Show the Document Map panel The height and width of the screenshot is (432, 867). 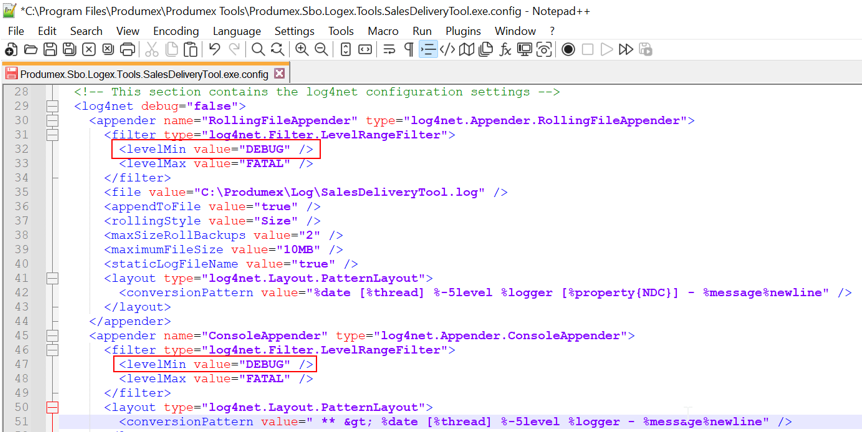(467, 50)
